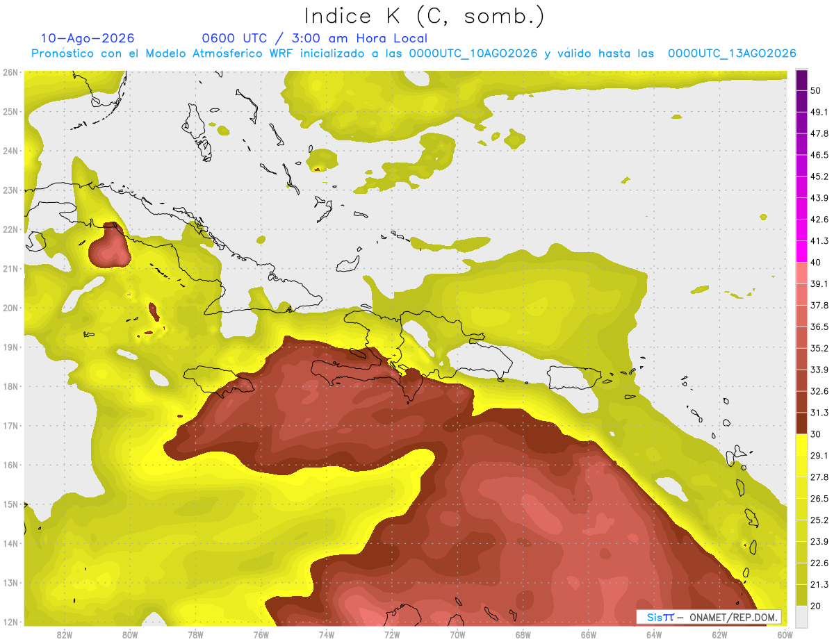
Task: Click the bright yellow legend swatch between 29.1 and 30
Action: click(802, 445)
